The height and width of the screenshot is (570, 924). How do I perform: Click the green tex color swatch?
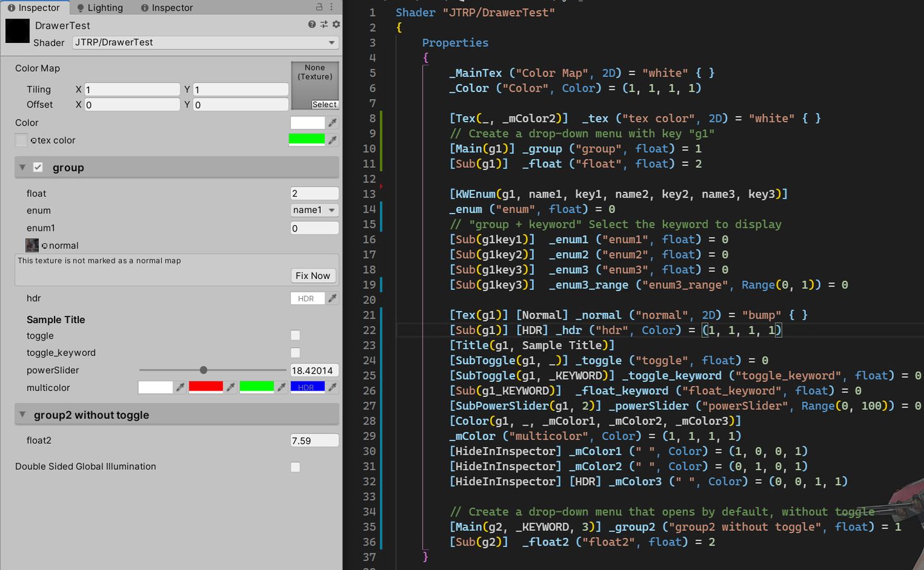coord(307,140)
